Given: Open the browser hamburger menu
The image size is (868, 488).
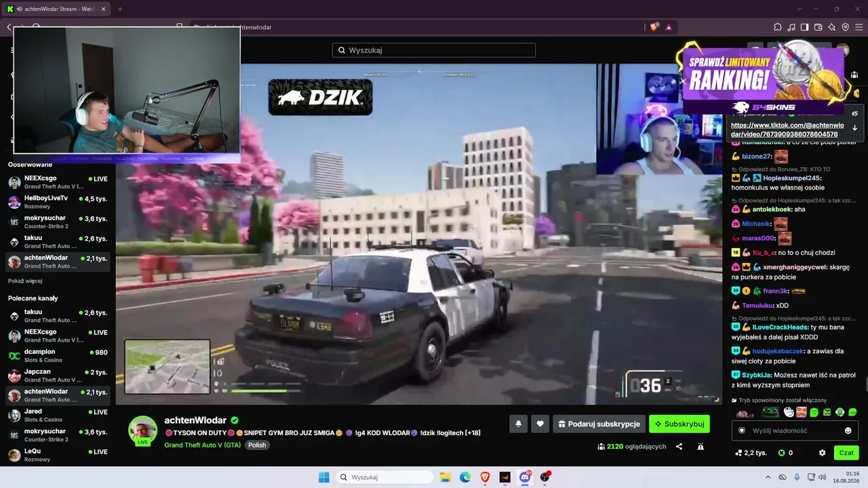Looking at the screenshot, I should [859, 27].
